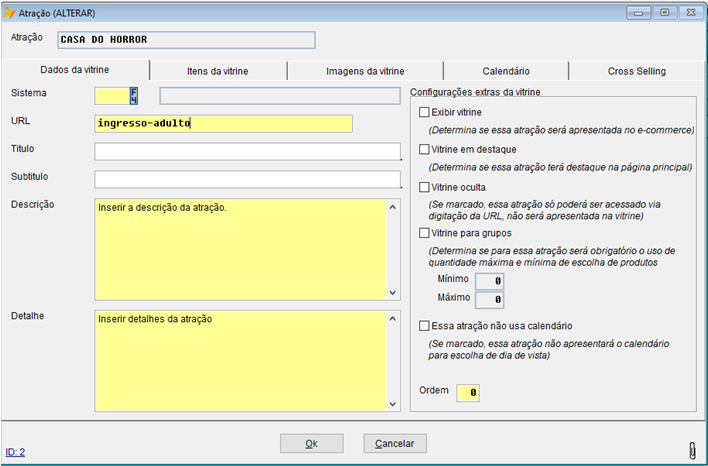Switch to the Itens da vitrine tab

tap(217, 71)
